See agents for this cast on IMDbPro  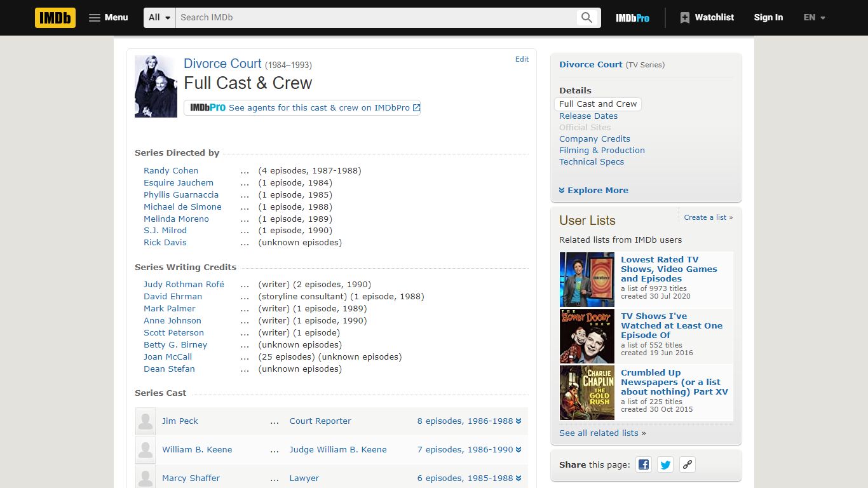(302, 108)
